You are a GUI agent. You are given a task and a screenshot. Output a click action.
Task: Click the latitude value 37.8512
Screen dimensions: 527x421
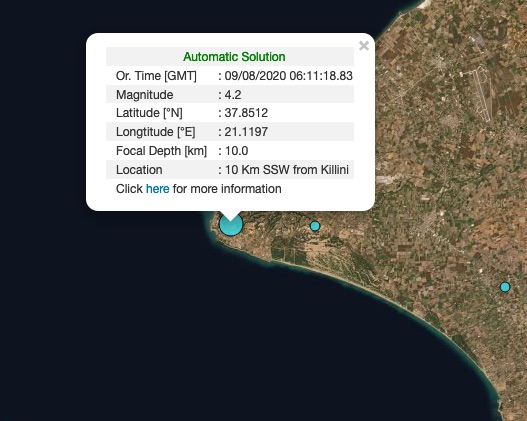246,113
